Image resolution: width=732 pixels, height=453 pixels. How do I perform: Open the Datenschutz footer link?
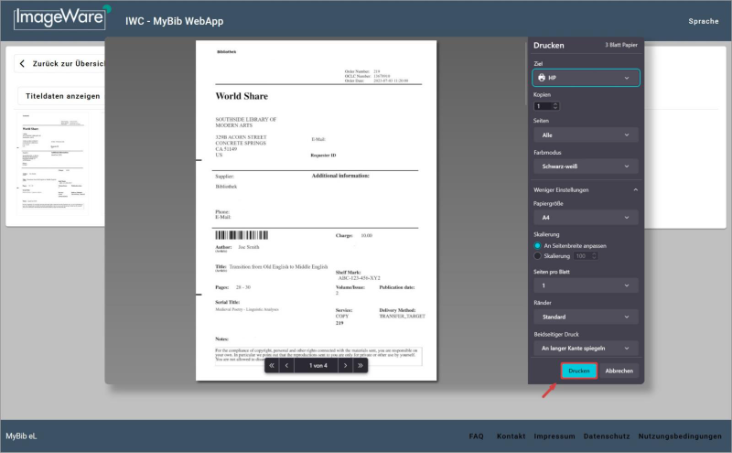pos(606,436)
